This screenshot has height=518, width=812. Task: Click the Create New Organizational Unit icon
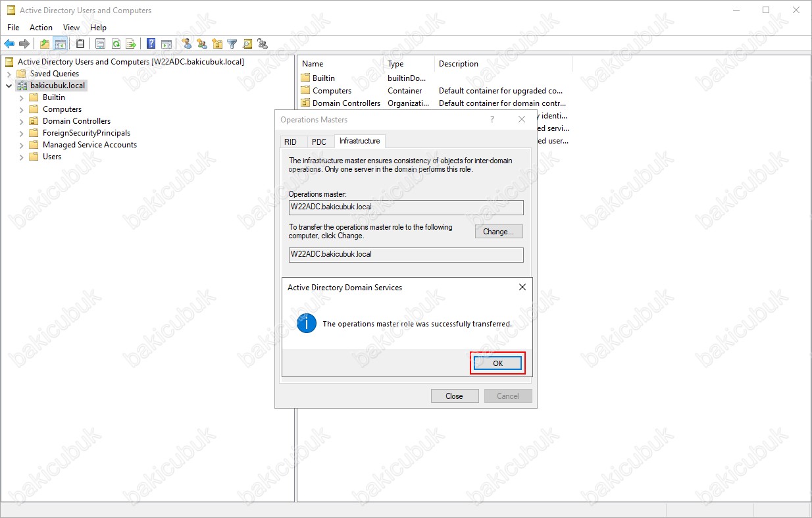217,44
